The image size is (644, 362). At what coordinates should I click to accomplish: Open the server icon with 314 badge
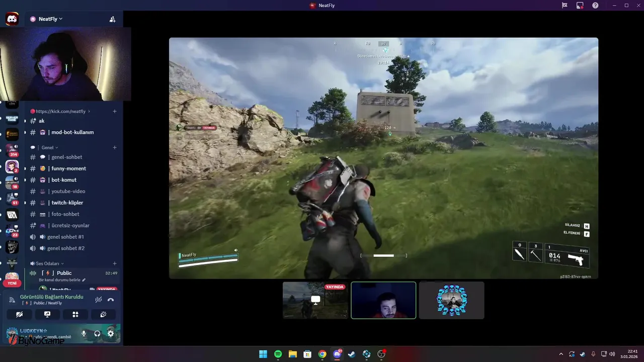(x=12, y=150)
